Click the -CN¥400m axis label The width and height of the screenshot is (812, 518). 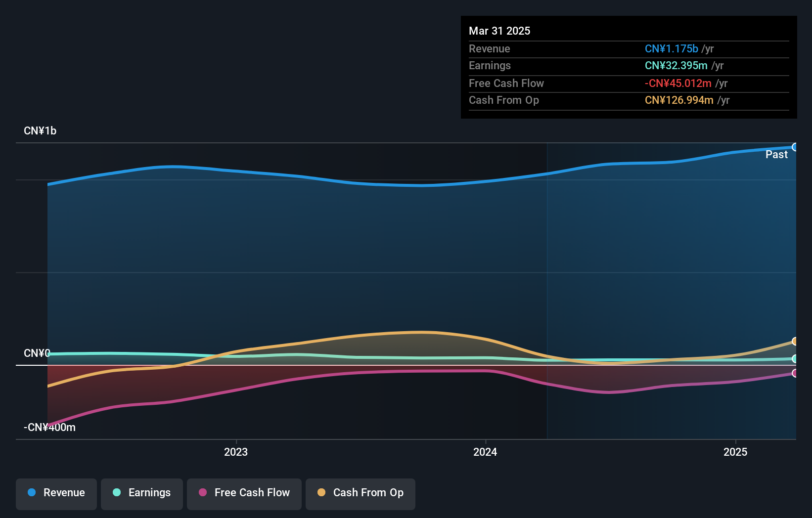49,428
